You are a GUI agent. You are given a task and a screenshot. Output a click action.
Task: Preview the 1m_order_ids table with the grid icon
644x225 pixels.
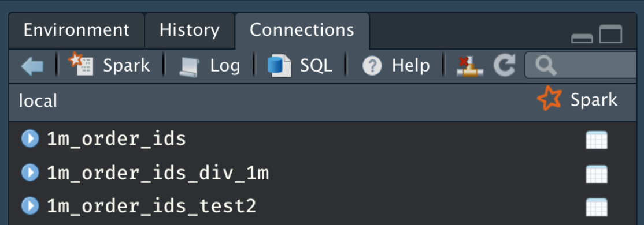click(597, 140)
